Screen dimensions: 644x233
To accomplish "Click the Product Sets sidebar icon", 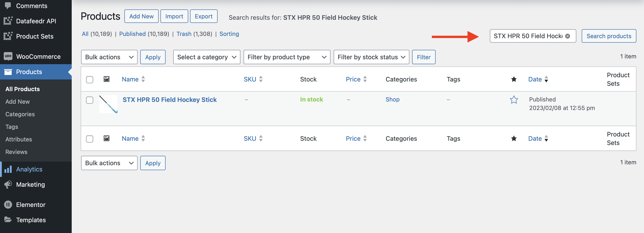I will [x=8, y=36].
